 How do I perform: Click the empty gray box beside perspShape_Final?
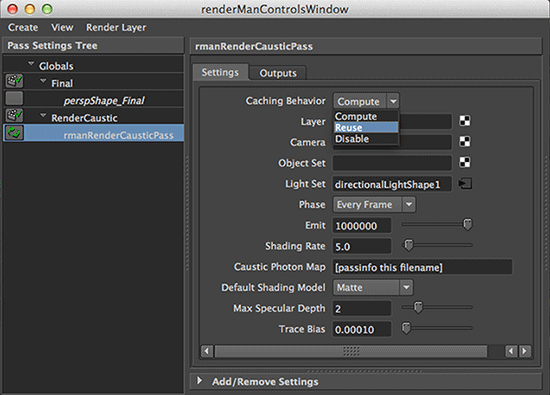[x=14, y=98]
